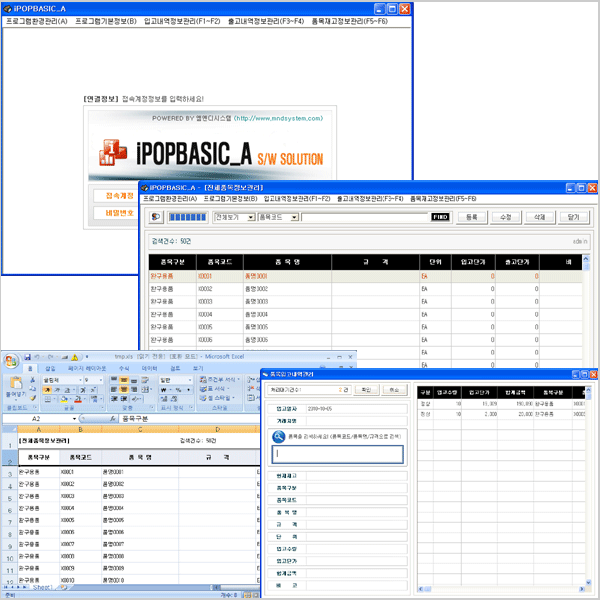Open the Insert tab in Excel
The width and height of the screenshot is (600, 600).
click(50, 369)
